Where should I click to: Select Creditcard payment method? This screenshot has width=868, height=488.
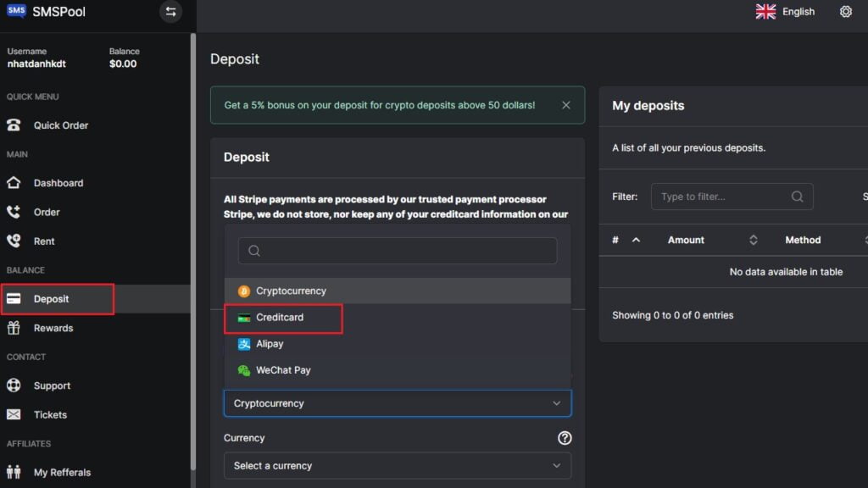tap(280, 318)
